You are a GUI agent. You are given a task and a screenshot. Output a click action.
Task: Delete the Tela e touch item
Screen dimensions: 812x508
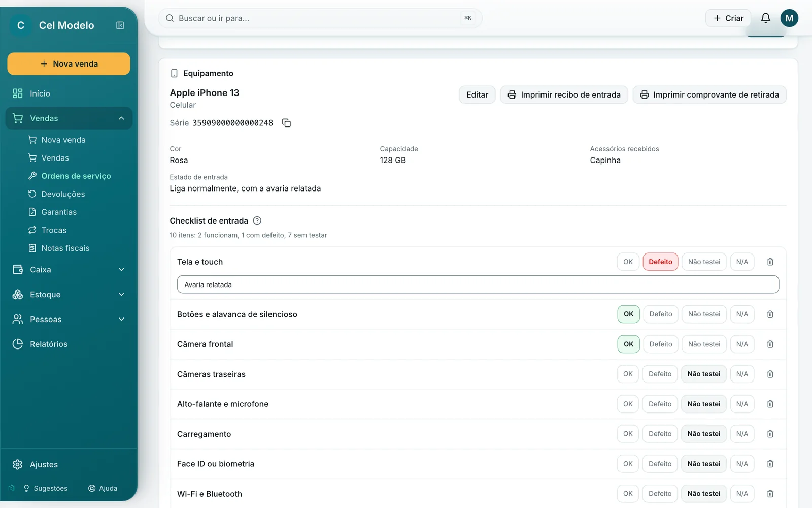point(770,262)
